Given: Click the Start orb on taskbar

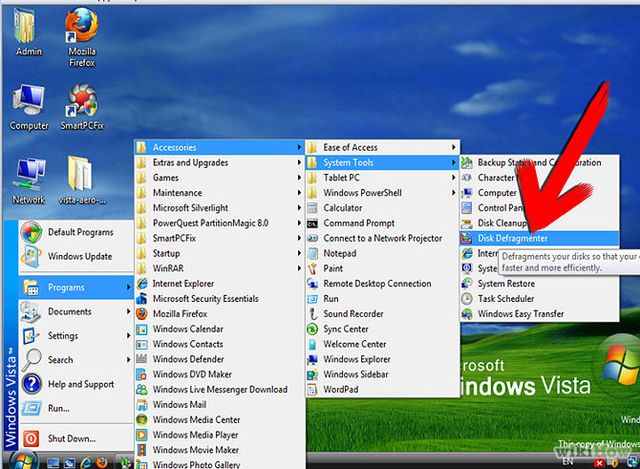Looking at the screenshot, I should 24,460.
